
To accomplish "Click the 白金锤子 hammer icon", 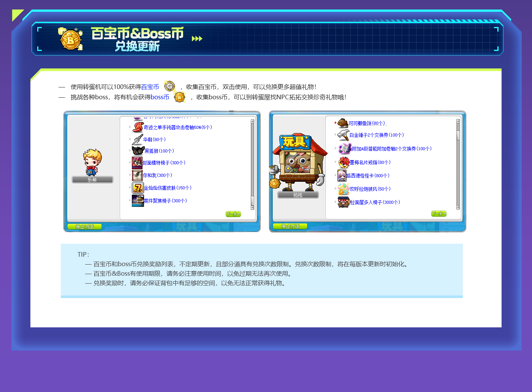I will pos(343,135).
